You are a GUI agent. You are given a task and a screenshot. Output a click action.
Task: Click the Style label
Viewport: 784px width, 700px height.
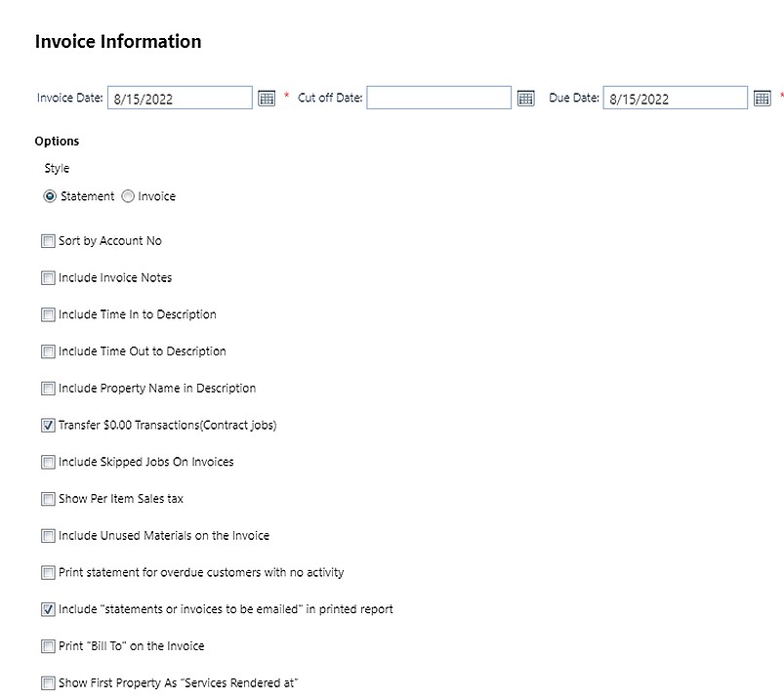click(57, 169)
